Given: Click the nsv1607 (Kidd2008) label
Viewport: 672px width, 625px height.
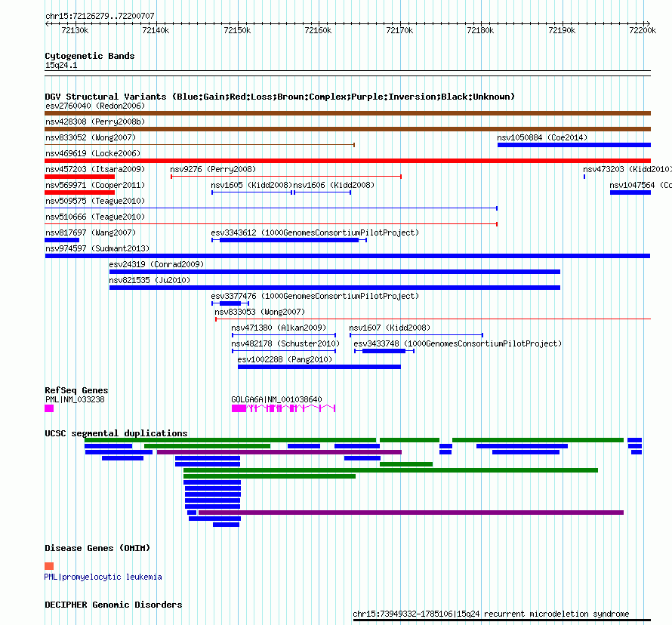Looking at the screenshot, I should (x=390, y=328).
